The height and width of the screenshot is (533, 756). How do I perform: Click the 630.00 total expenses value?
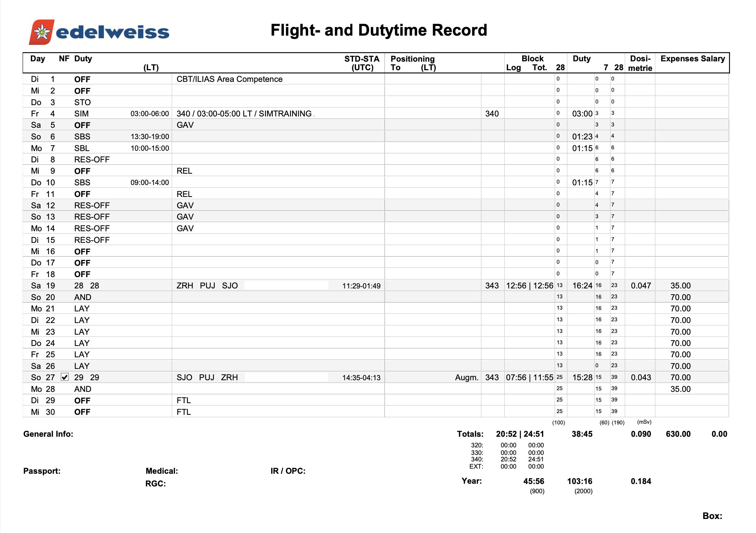pyautogui.click(x=678, y=434)
